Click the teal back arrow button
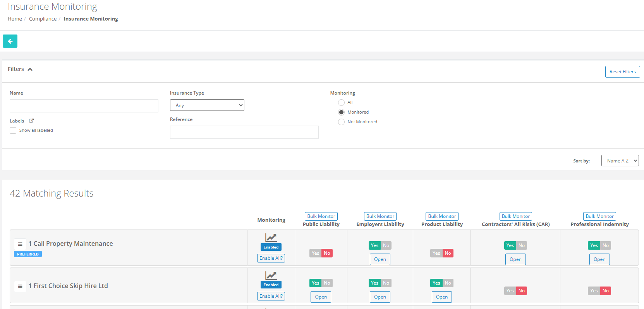Screen dimensions: 644x309 click(x=10, y=41)
